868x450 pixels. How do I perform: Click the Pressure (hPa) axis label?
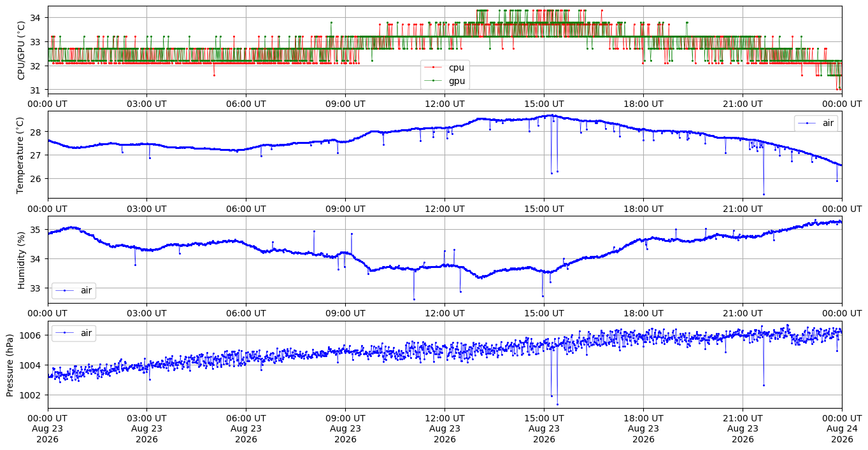(10, 365)
